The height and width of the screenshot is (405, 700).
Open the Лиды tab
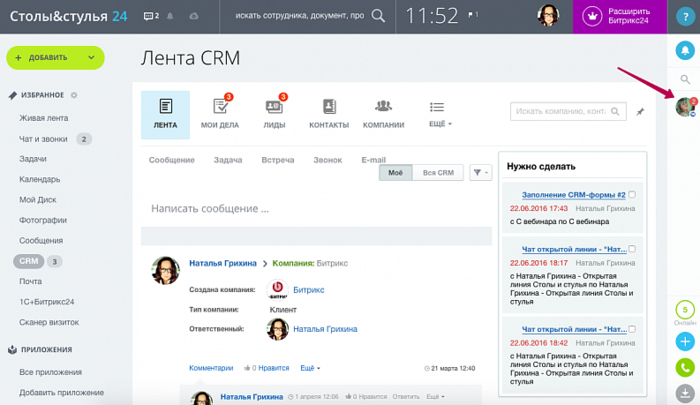click(274, 115)
